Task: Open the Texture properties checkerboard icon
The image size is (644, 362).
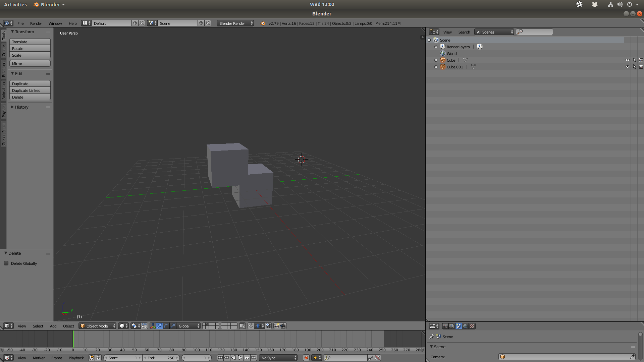Action: 472,326
